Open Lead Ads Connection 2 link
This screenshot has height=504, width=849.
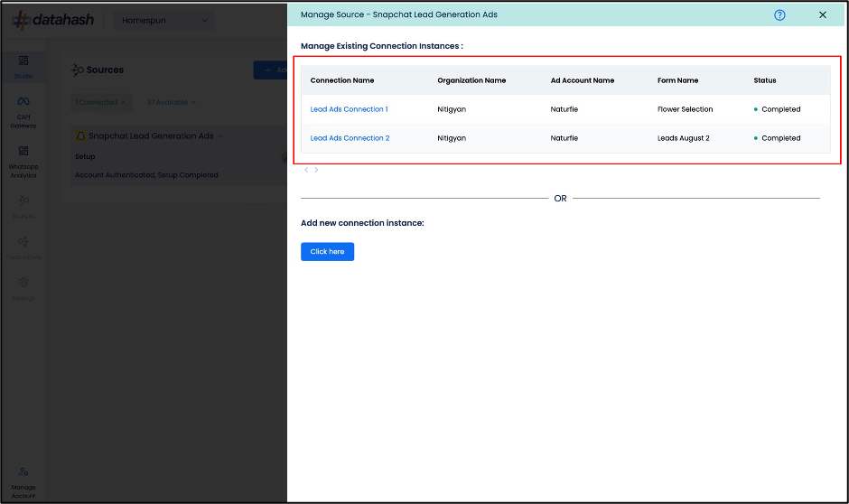[x=350, y=138]
